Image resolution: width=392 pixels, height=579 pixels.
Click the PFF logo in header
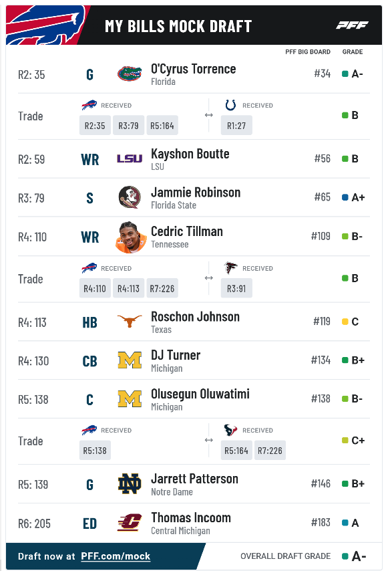point(352,25)
